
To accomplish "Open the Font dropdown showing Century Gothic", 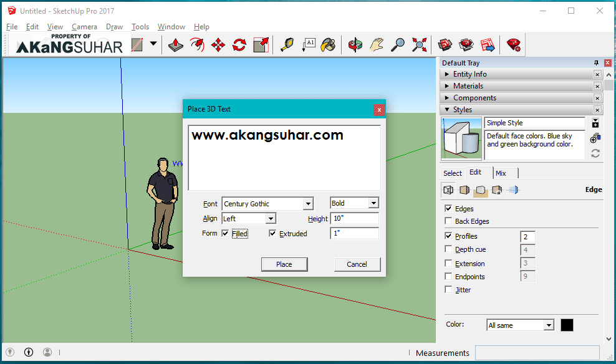I will coord(267,204).
